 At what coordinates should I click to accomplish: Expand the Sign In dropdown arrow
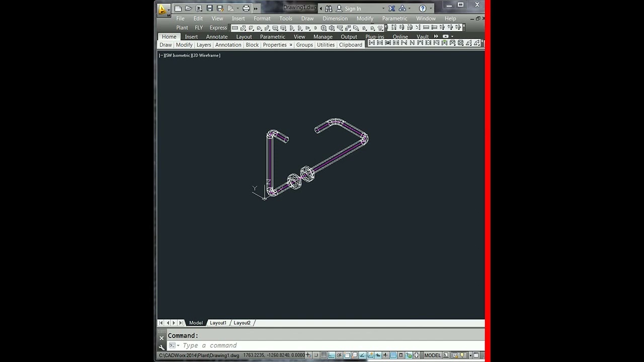tap(383, 9)
